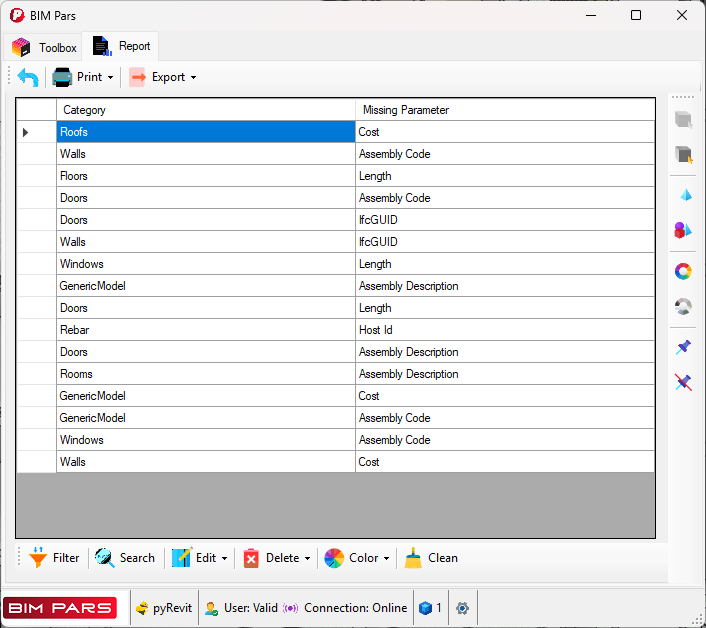Click the blue back arrow icon
This screenshot has width=706, height=628.
(x=28, y=77)
